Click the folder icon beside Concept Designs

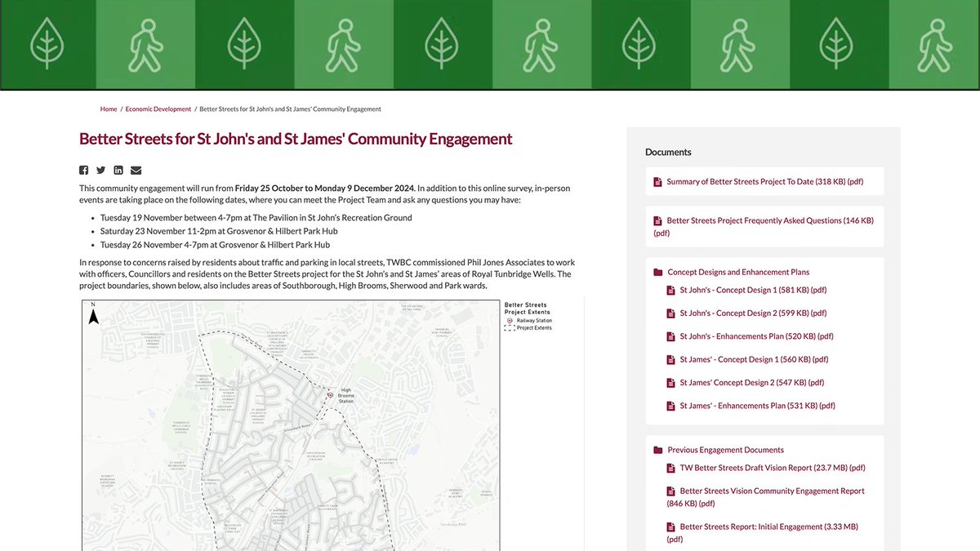point(658,272)
